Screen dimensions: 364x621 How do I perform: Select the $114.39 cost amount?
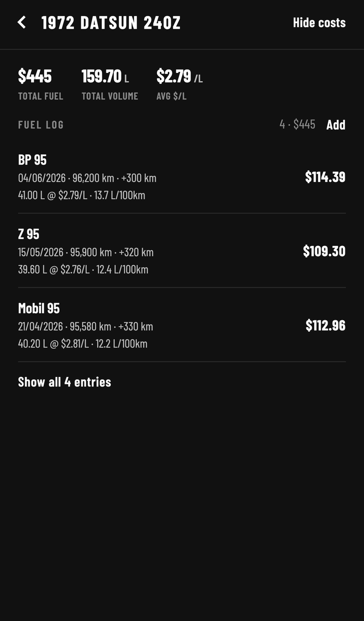tap(325, 177)
